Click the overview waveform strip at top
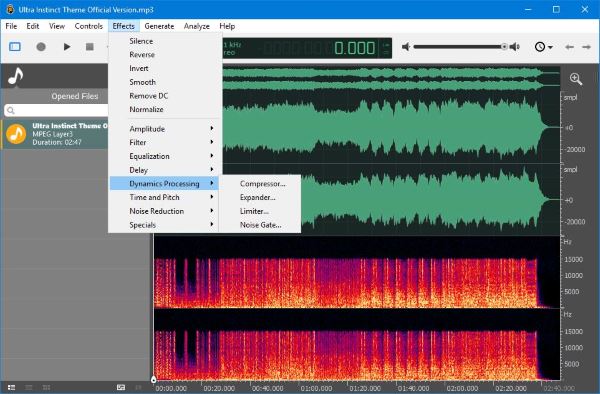600x394 pixels. click(391, 78)
